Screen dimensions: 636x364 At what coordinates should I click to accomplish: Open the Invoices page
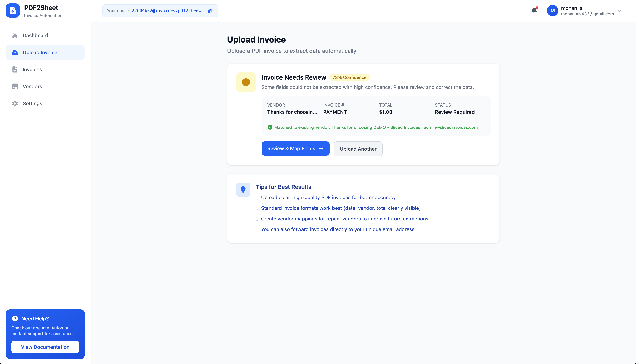[x=32, y=69]
